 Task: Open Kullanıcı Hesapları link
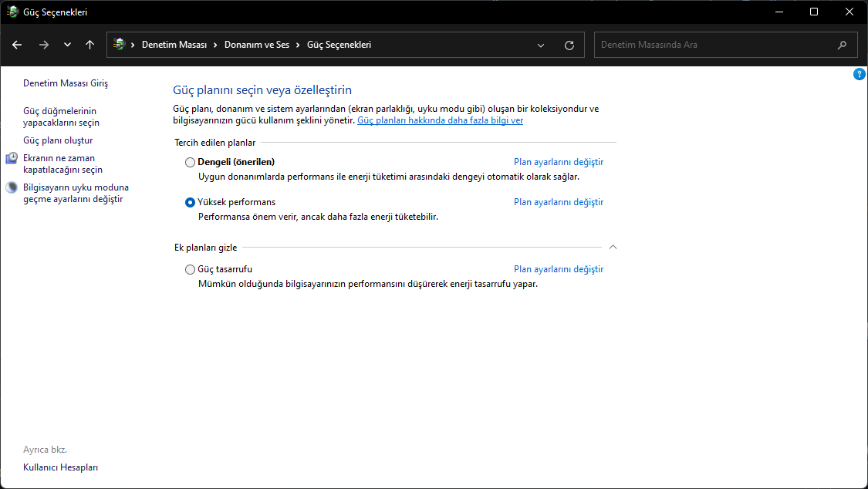pos(60,467)
